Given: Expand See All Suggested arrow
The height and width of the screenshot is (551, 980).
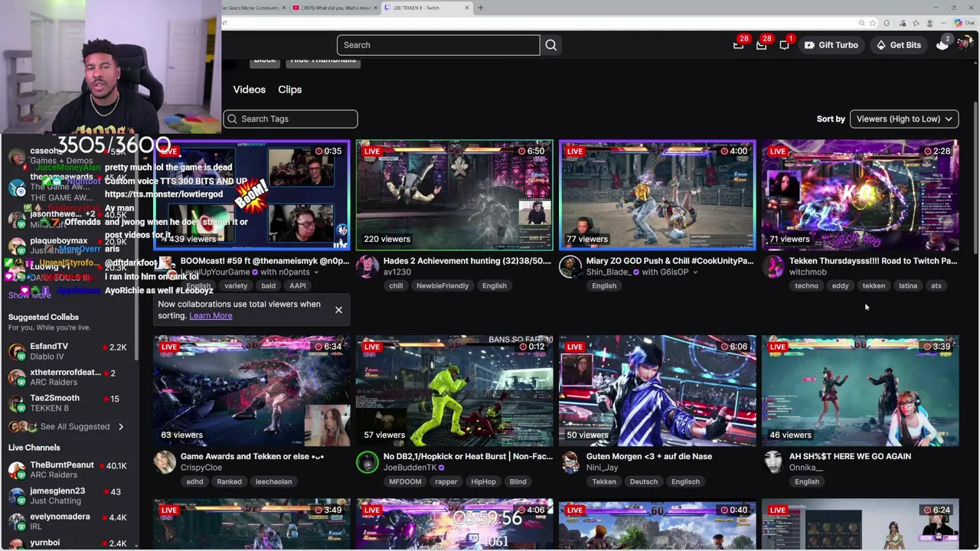Looking at the screenshot, I should [x=120, y=426].
